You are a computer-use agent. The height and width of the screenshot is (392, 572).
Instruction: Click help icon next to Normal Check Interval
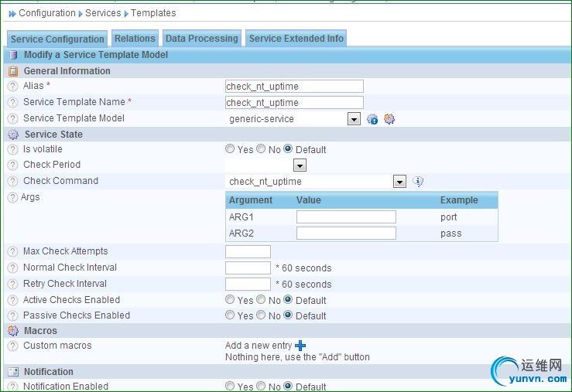(x=12, y=268)
